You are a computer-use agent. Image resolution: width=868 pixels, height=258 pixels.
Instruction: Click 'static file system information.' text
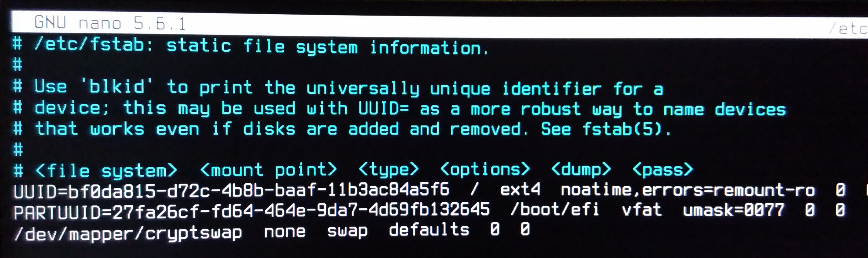(327, 46)
